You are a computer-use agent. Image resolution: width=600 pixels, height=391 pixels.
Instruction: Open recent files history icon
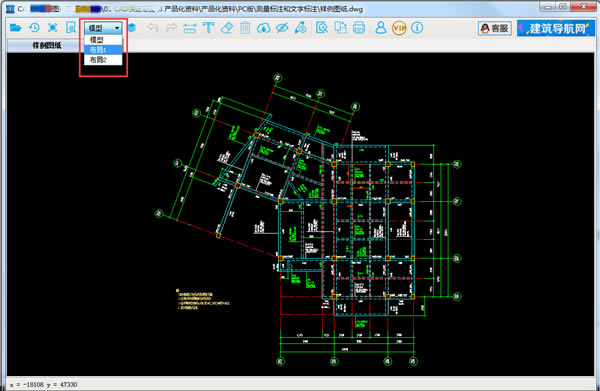click(34, 28)
